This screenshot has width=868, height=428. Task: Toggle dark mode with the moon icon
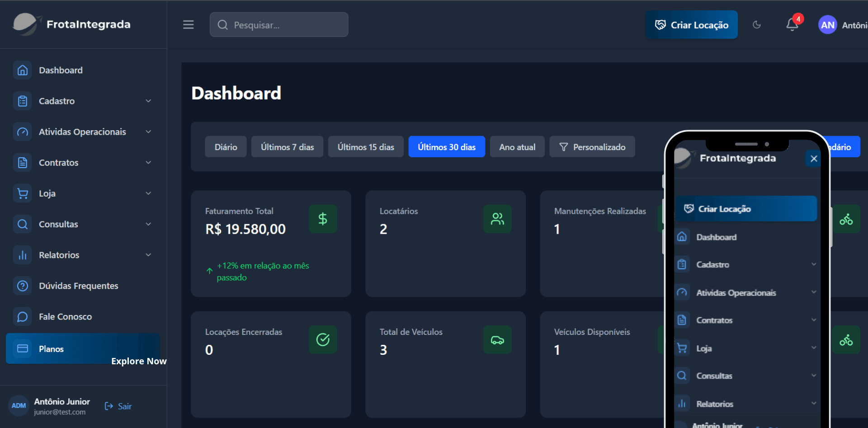point(757,25)
